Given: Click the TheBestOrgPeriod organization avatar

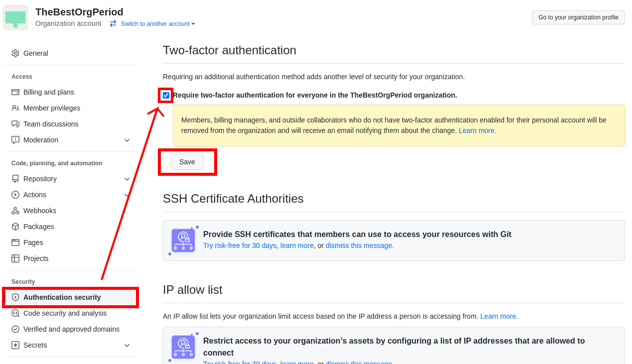Looking at the screenshot, I should coord(15,17).
